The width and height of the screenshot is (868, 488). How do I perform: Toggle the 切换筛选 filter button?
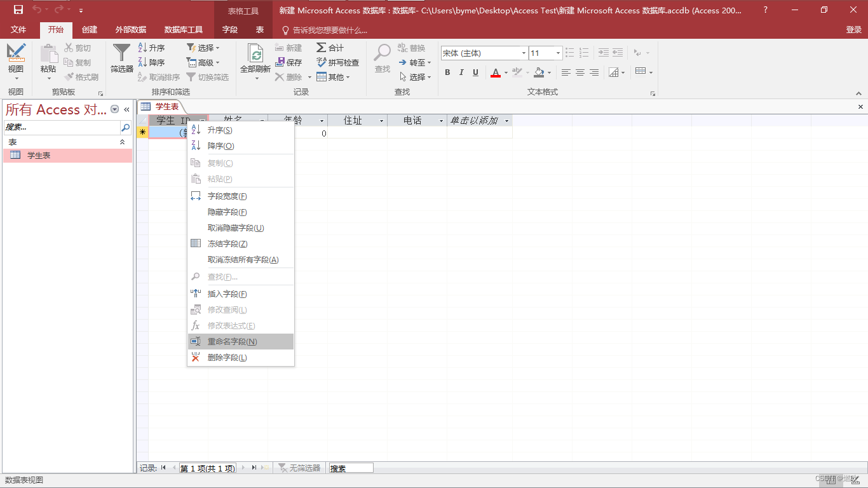[207, 77]
